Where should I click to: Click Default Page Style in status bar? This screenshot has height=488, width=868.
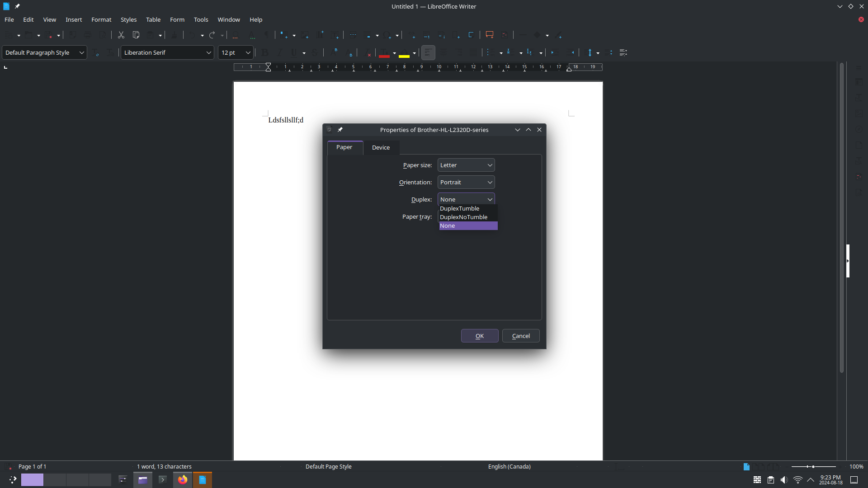tap(328, 467)
